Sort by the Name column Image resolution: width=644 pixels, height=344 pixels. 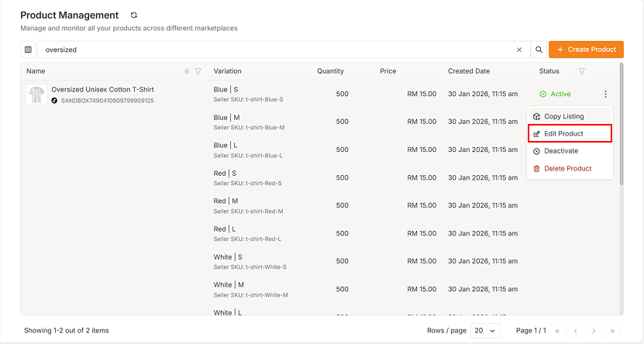[x=187, y=71]
